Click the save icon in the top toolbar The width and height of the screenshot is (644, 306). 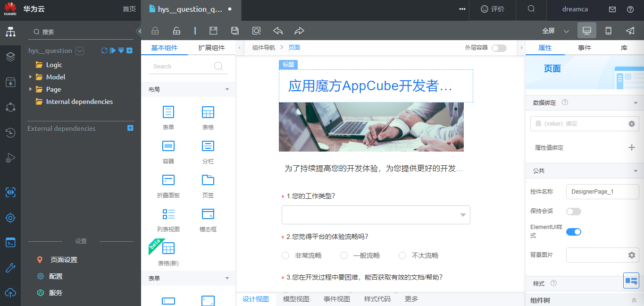[x=213, y=30]
